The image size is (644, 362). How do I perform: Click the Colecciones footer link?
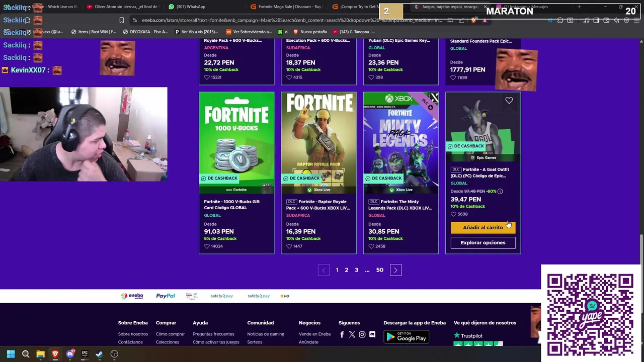(x=168, y=342)
